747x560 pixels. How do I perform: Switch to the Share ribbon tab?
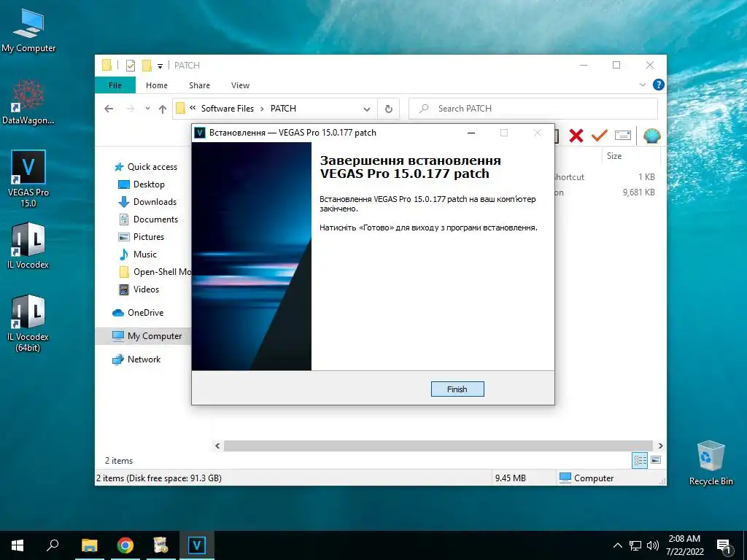tap(199, 85)
